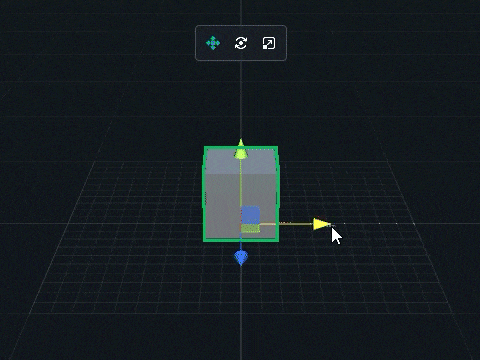Click the grid floor below the blue arrow
480x360 pixels.
tap(241, 300)
